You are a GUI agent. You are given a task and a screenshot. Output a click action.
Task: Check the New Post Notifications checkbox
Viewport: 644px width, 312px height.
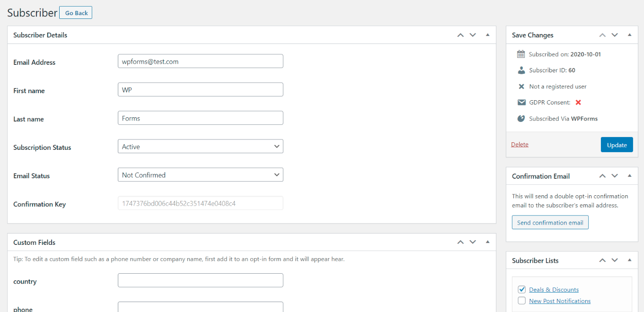point(522,301)
